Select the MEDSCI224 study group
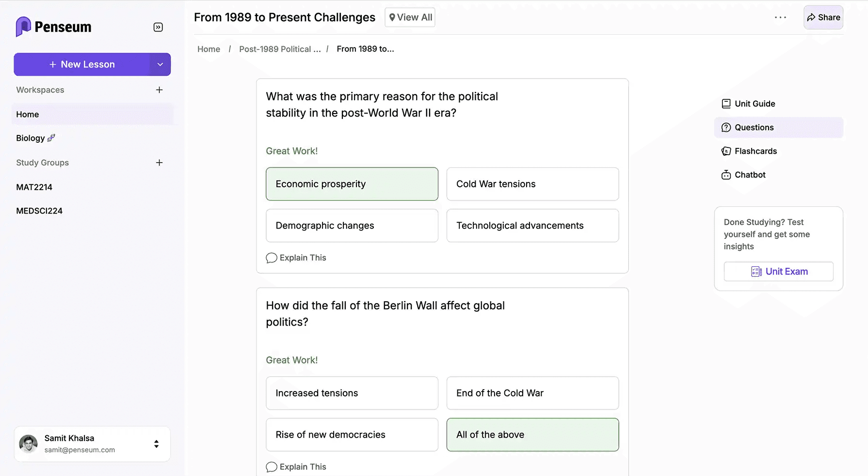The width and height of the screenshot is (868, 476). [x=39, y=211]
